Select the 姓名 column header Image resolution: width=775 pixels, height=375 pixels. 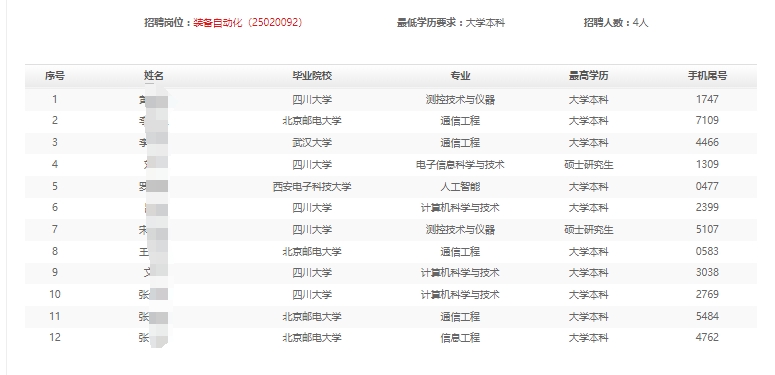tap(154, 76)
